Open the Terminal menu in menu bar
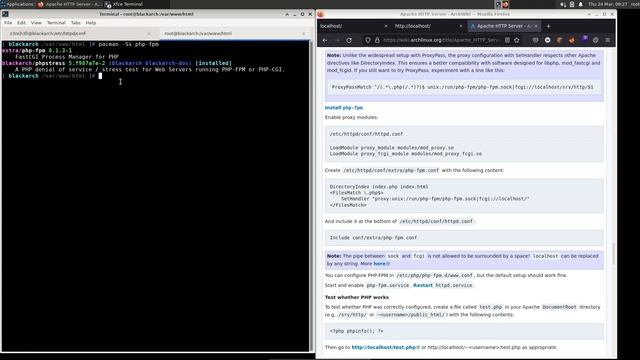This screenshot has width=640, height=360. click(x=56, y=23)
